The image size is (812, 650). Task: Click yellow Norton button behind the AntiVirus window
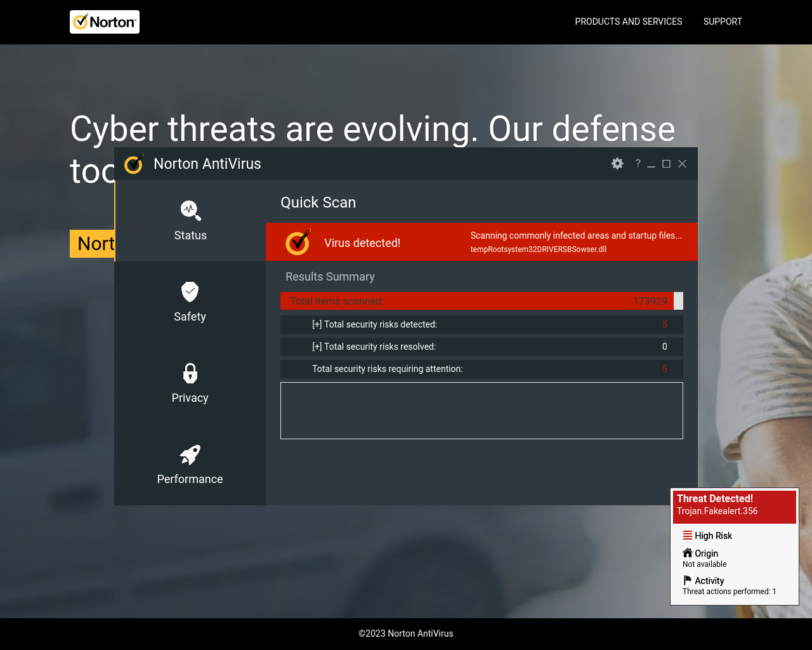(93, 244)
